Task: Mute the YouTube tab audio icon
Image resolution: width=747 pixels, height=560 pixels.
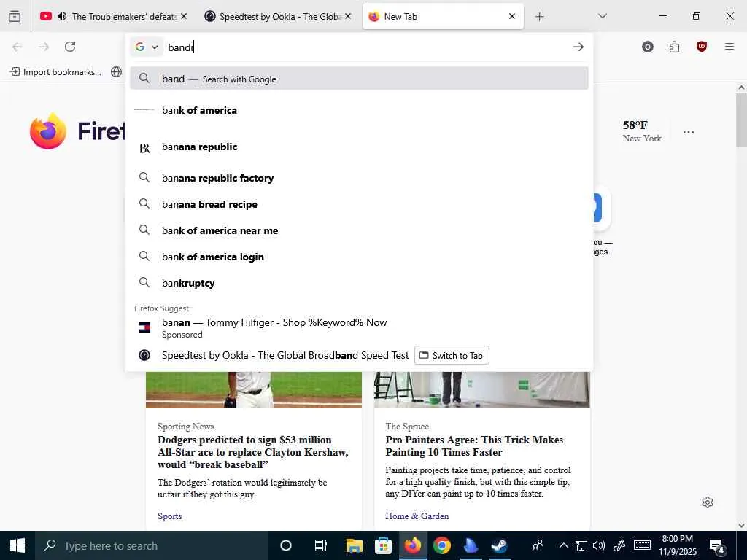Action: pyautogui.click(x=62, y=16)
